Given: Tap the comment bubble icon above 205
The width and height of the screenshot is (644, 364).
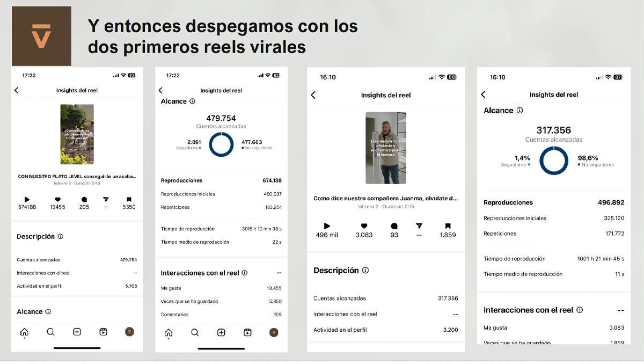Looking at the screenshot, I should [84, 199].
